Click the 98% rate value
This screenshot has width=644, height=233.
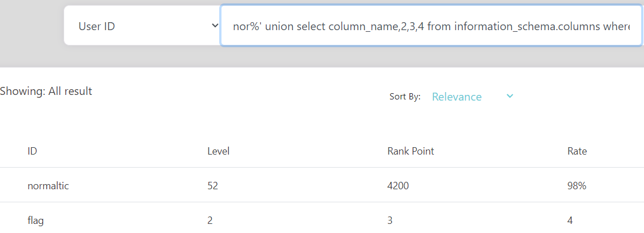click(576, 186)
